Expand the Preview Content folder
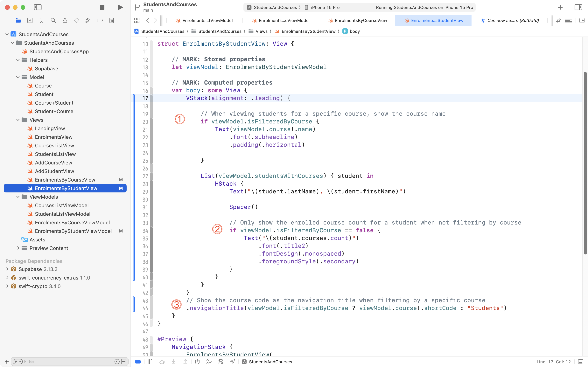This screenshot has height=367, width=588. [x=18, y=248]
